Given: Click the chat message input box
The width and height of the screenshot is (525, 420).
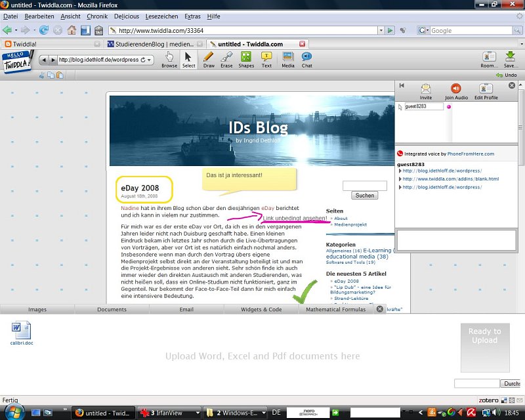Looking at the screenshot, I should point(456,240).
